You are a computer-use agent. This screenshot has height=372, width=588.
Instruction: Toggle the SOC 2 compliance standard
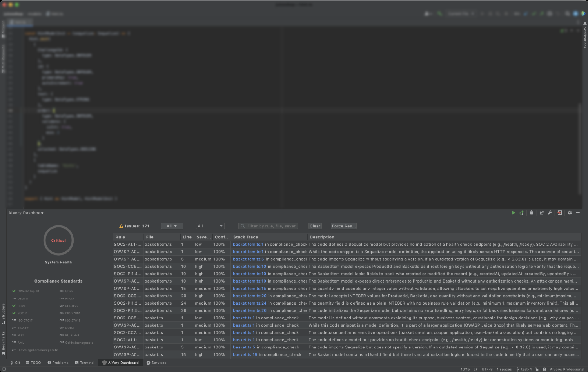coord(19,313)
